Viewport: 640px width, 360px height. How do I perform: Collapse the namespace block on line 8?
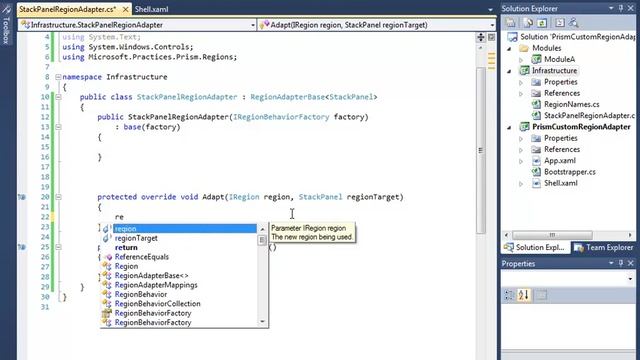[x=58, y=77]
